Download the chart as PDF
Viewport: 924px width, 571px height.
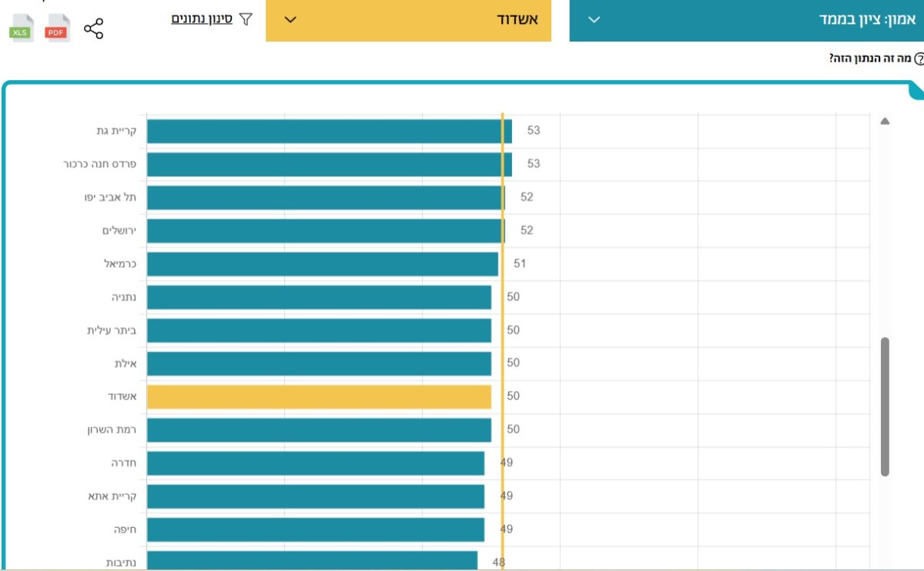pyautogui.click(x=56, y=29)
